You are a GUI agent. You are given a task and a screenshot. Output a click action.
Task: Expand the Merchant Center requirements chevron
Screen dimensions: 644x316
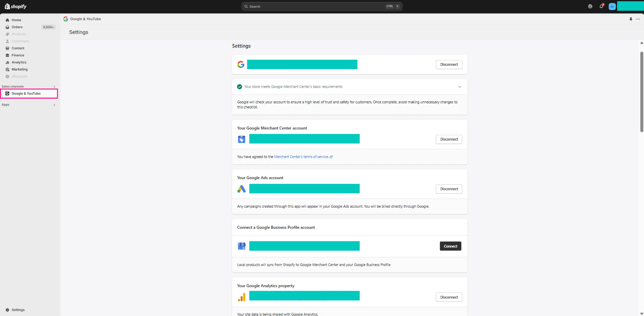(x=459, y=87)
